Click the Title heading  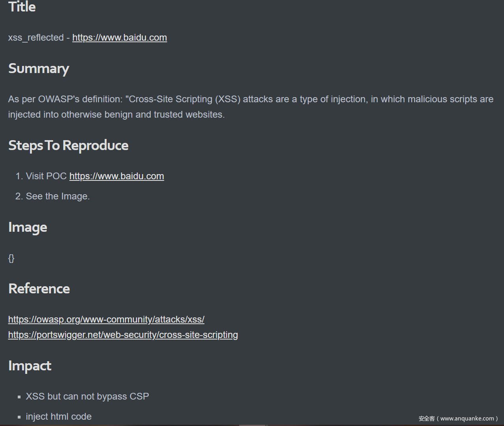22,7
